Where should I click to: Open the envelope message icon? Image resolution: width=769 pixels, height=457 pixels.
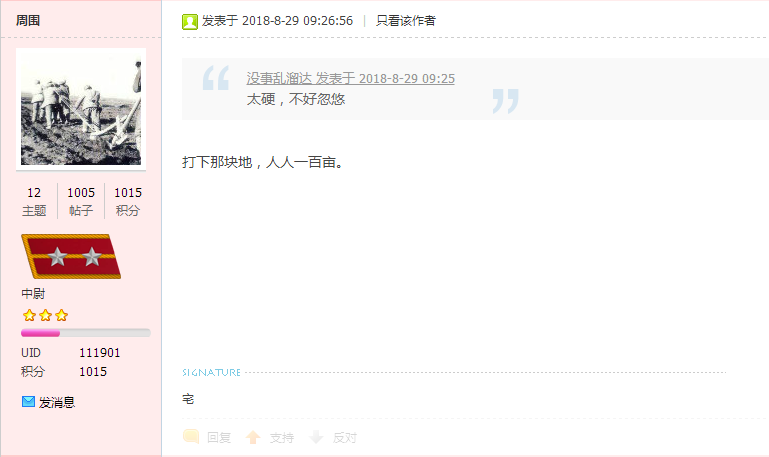pos(28,402)
